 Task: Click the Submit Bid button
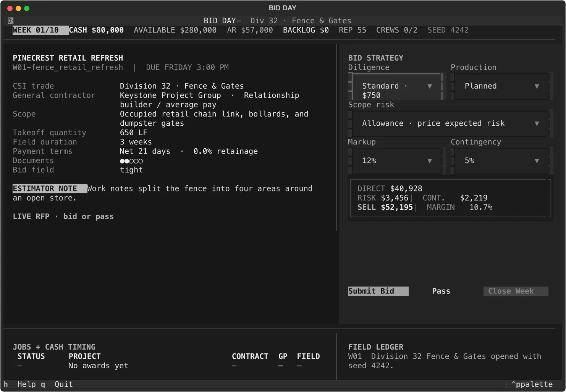point(378,291)
